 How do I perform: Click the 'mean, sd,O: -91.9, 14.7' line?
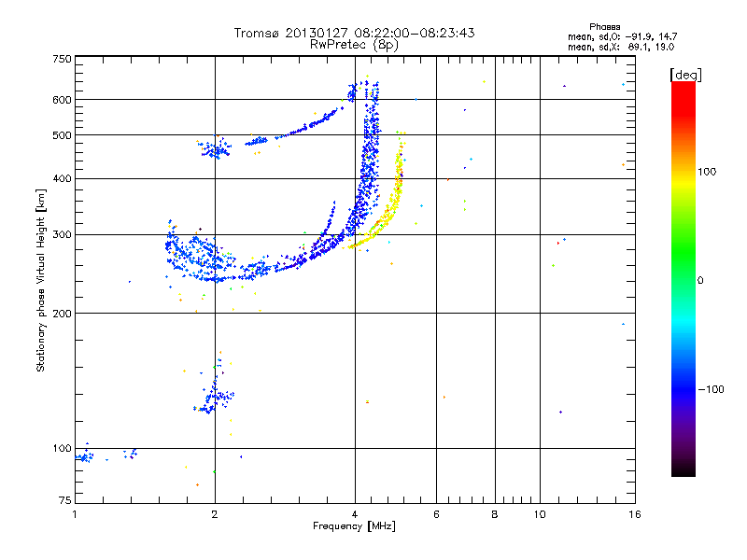(x=622, y=36)
